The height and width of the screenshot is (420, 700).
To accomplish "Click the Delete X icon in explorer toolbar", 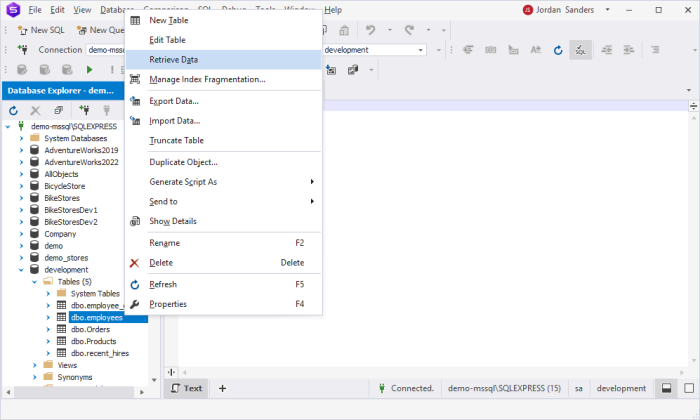I will click(35, 110).
